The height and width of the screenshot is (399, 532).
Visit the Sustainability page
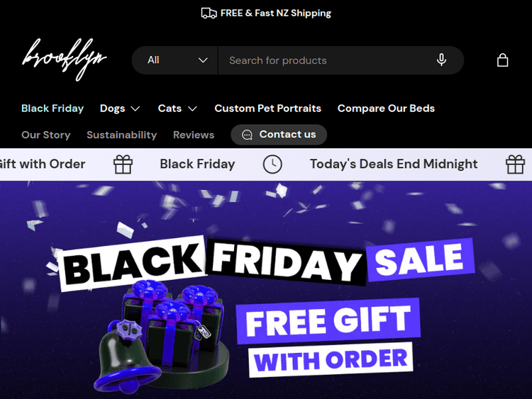point(122,135)
